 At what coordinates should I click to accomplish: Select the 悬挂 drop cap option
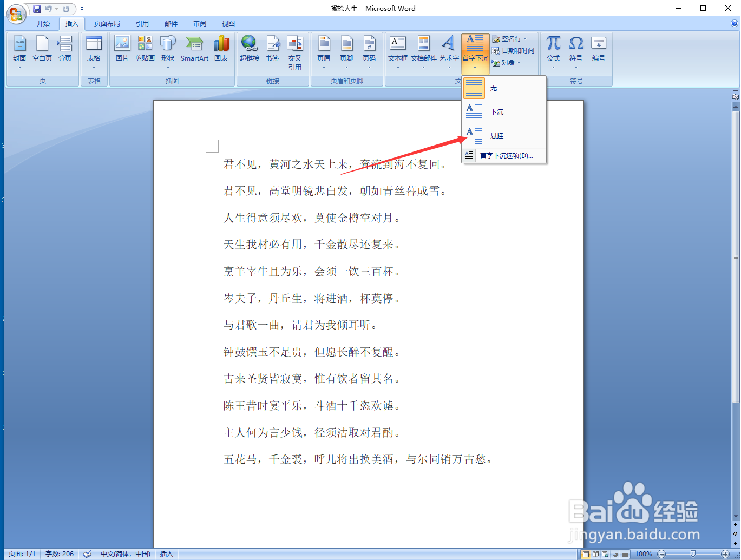pyautogui.click(x=496, y=135)
